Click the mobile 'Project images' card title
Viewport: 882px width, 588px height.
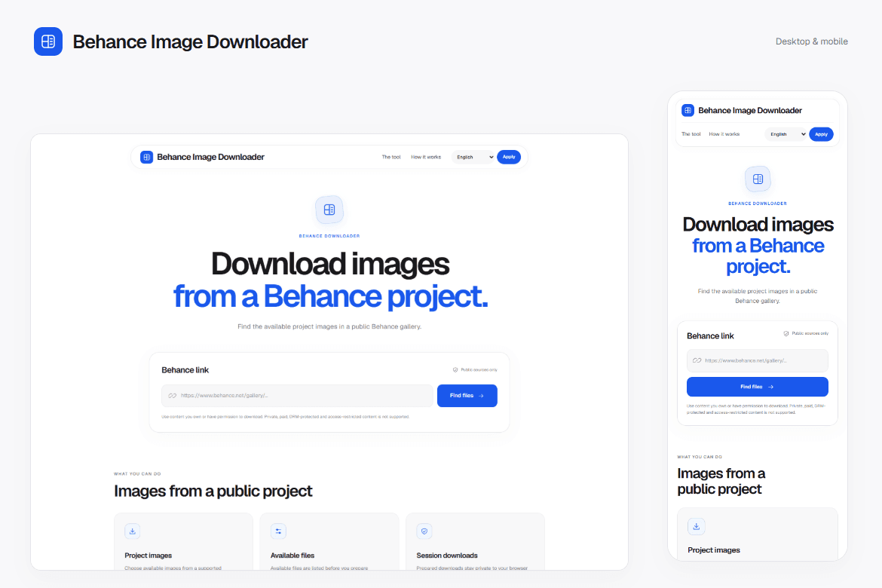coord(713,550)
